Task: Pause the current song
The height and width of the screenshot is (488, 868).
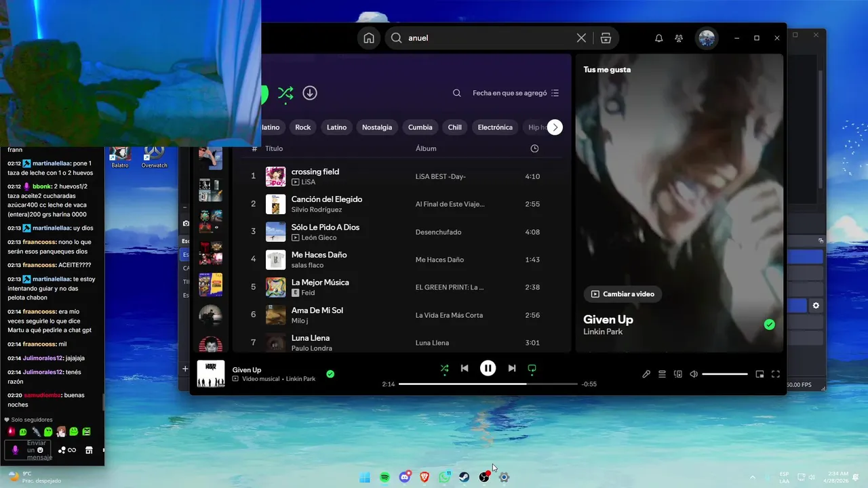Action: (x=488, y=368)
